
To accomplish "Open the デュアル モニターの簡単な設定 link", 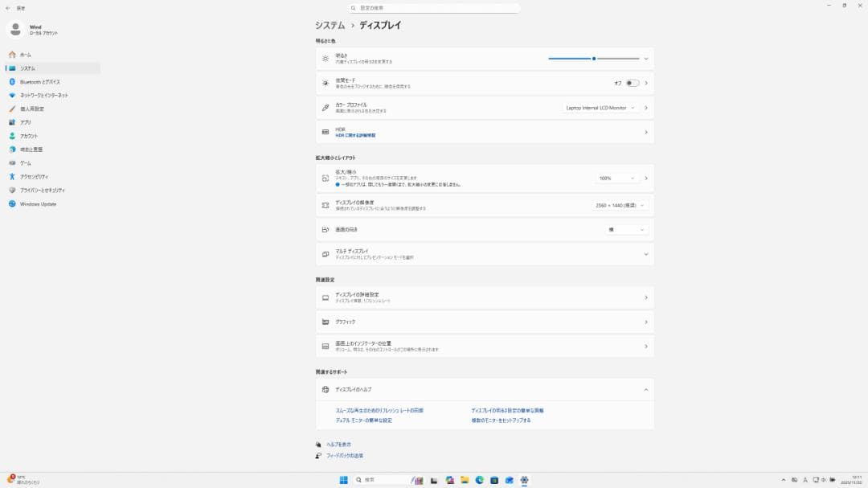I will (x=363, y=420).
